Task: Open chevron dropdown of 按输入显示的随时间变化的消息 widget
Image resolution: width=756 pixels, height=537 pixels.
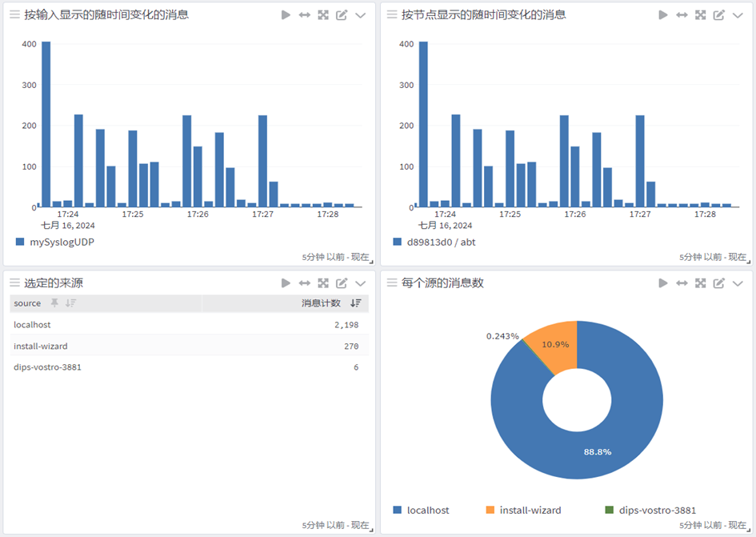Action: (360, 15)
